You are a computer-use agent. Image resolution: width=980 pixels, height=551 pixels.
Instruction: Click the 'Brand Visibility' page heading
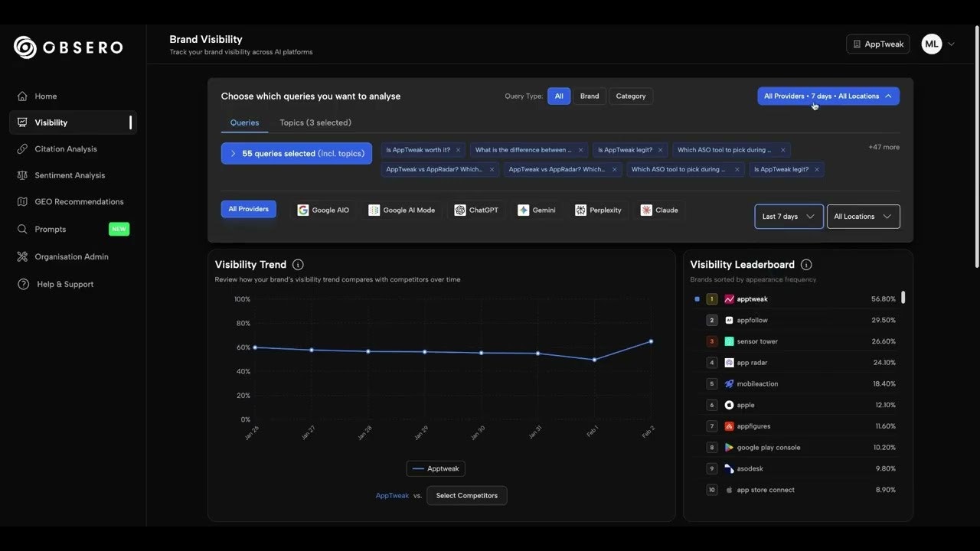[206, 39]
